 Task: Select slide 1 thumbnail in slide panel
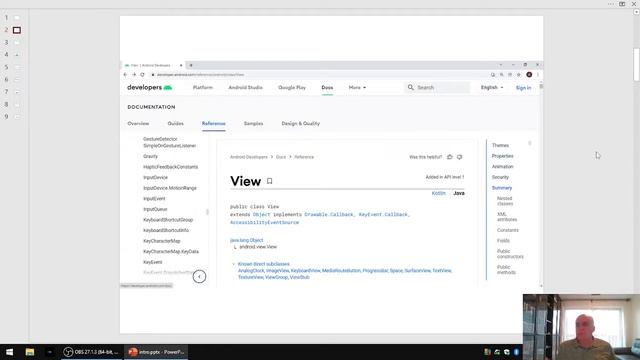point(17,18)
